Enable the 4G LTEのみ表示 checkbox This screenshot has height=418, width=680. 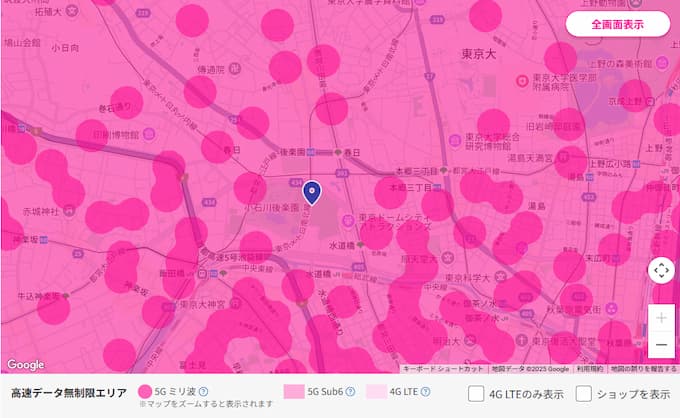coord(476,394)
